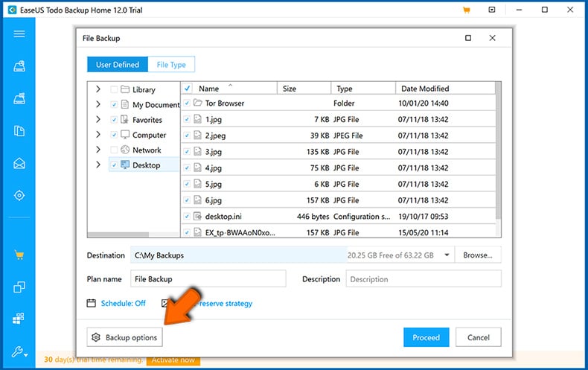Click the Favorites star document icon
The width and height of the screenshot is (588, 370).
click(124, 120)
